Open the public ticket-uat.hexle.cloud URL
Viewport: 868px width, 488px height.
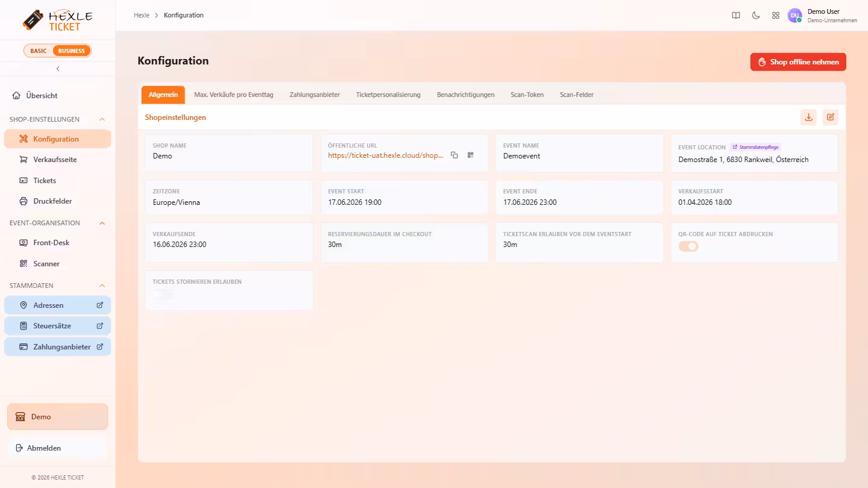tap(386, 155)
